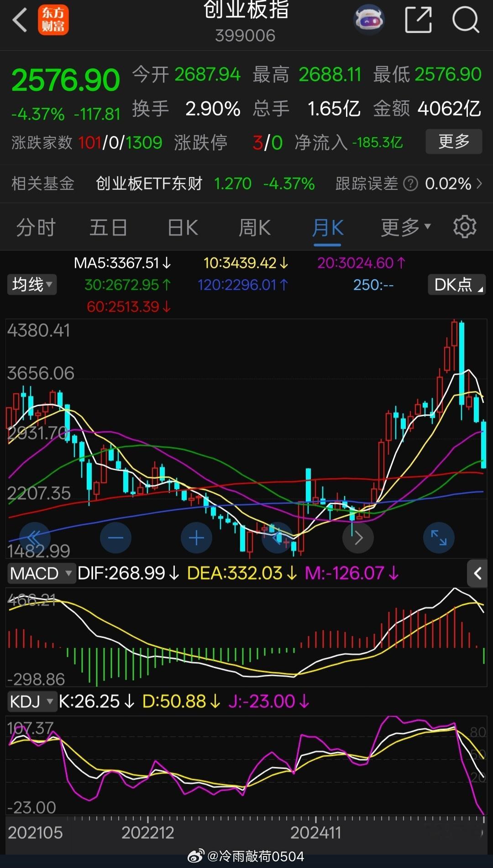Open the 更多 chart period dropdown
This screenshot has height=868, width=493.
coord(405,227)
